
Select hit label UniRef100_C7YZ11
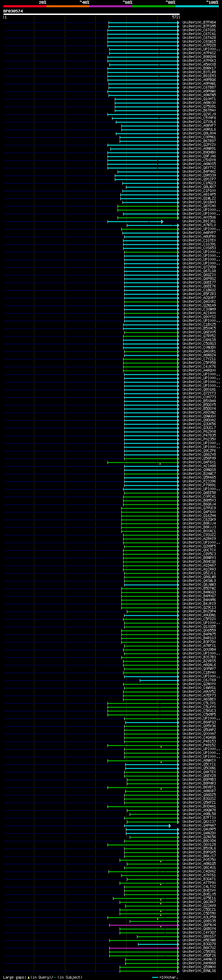(x=199, y=359)
